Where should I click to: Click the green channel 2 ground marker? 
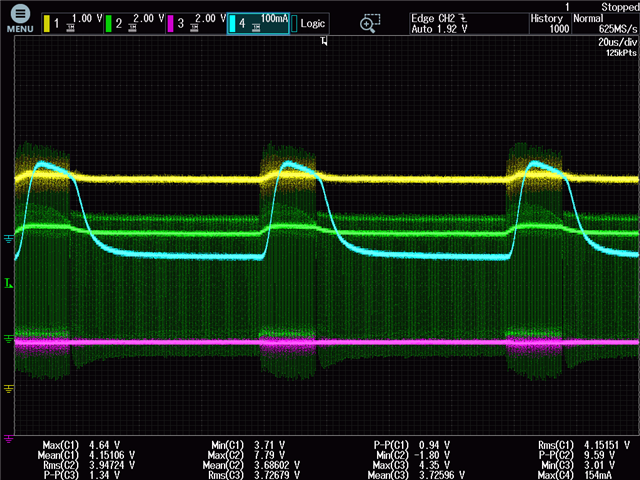pos(8,338)
